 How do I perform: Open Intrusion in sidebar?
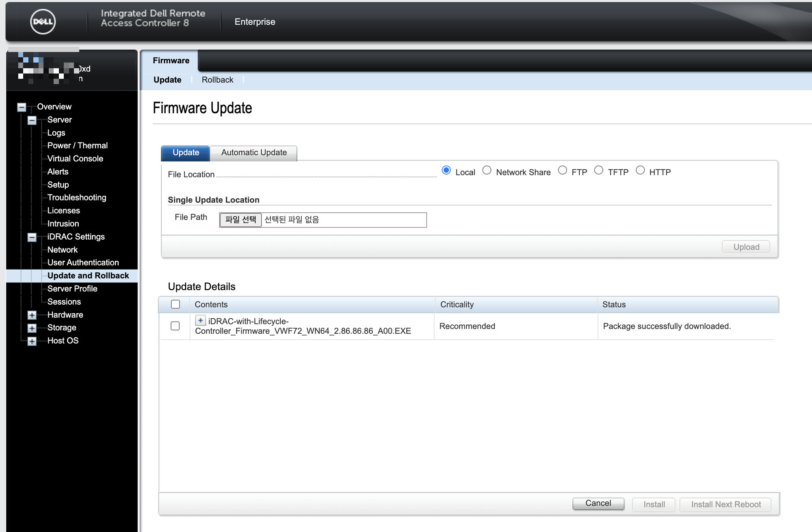tap(63, 224)
